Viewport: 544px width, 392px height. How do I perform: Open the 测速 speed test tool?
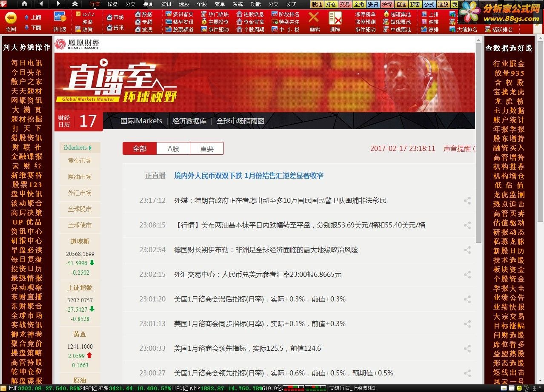click(60, 22)
